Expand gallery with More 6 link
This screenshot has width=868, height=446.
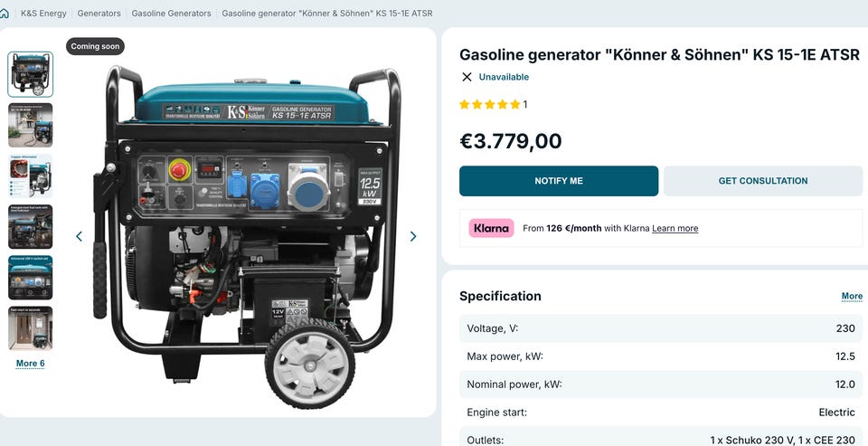31,364
